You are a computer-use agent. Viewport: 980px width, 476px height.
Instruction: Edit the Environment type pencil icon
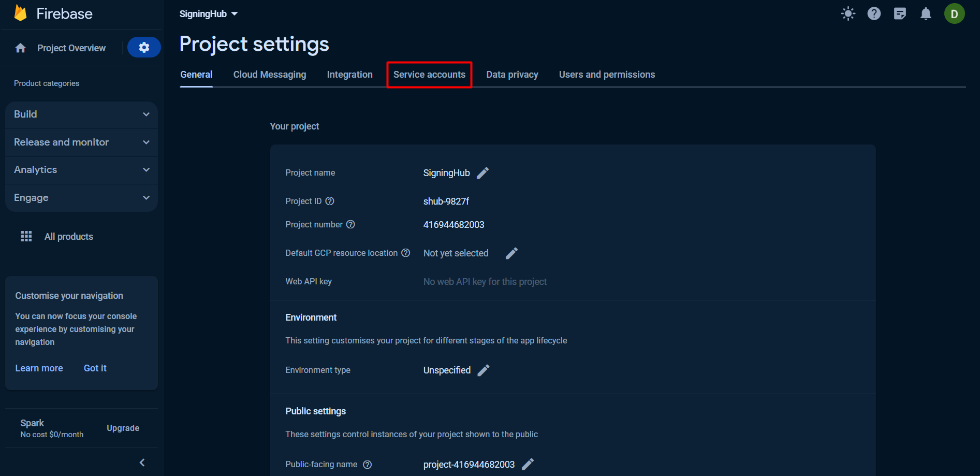point(483,370)
